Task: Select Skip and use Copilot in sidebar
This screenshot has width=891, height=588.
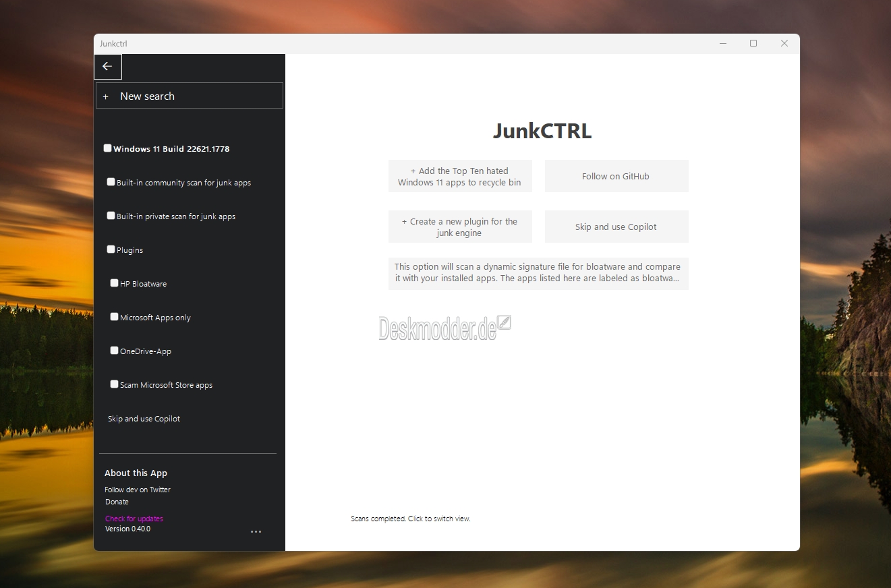Action: coord(144,419)
